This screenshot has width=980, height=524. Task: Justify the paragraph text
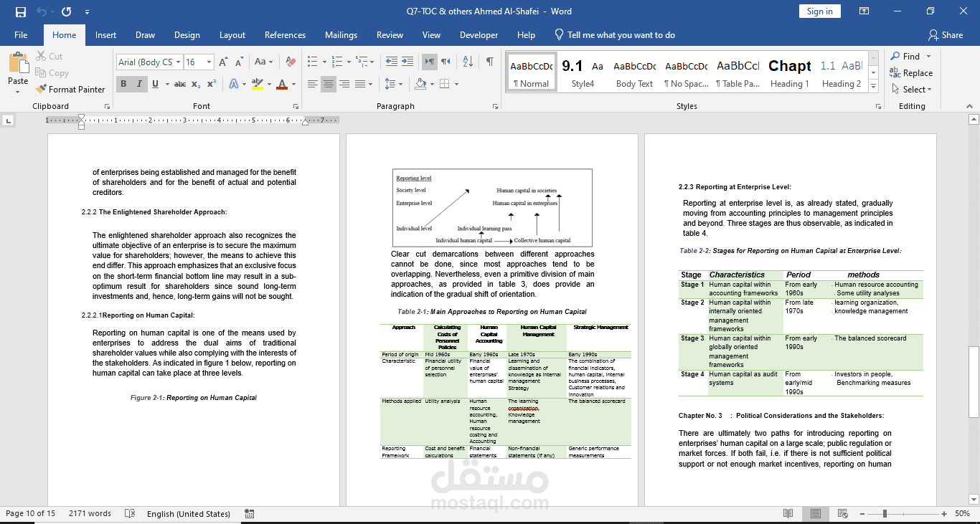click(359, 84)
